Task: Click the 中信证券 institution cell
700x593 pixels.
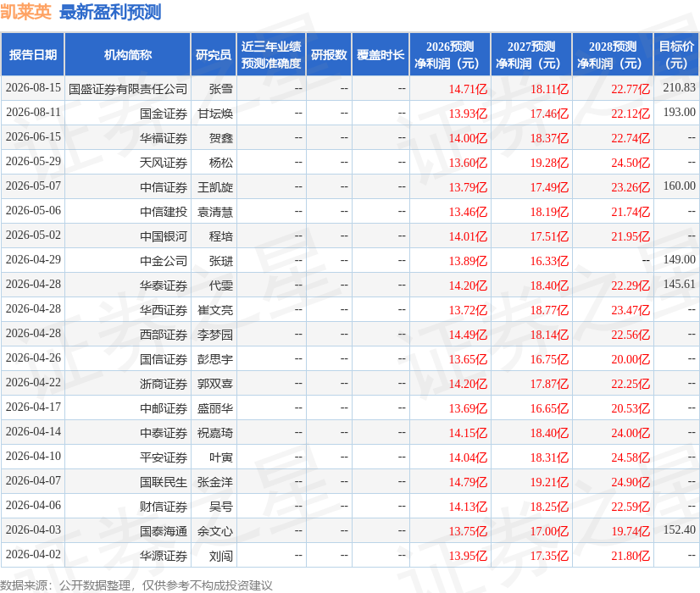Action: point(164,187)
